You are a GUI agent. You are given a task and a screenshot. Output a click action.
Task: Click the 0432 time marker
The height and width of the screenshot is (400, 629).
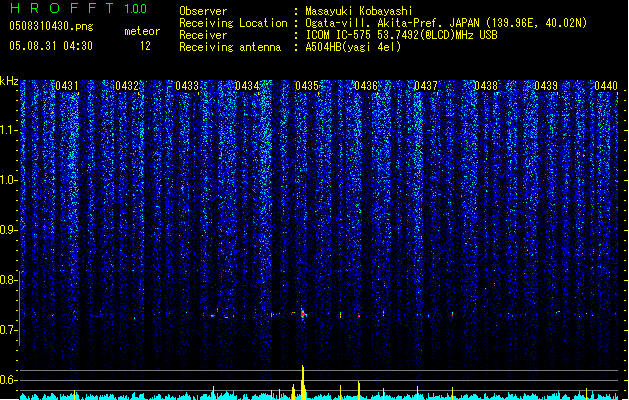127,86
